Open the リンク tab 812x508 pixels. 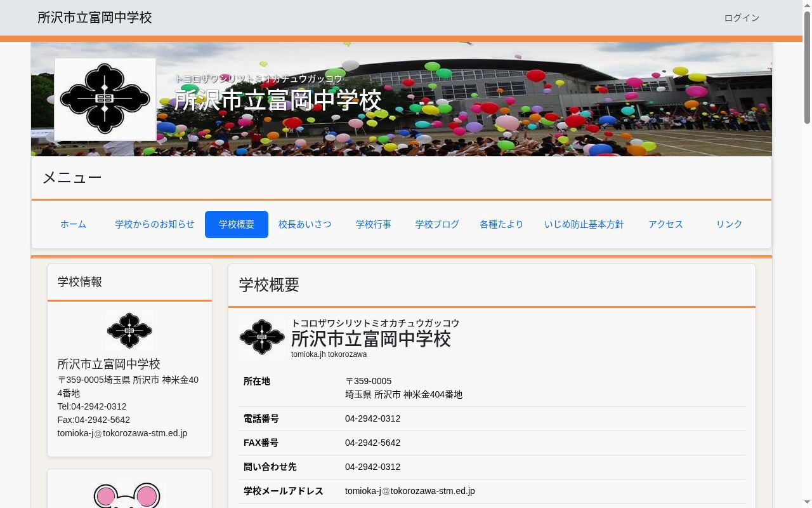tap(729, 224)
